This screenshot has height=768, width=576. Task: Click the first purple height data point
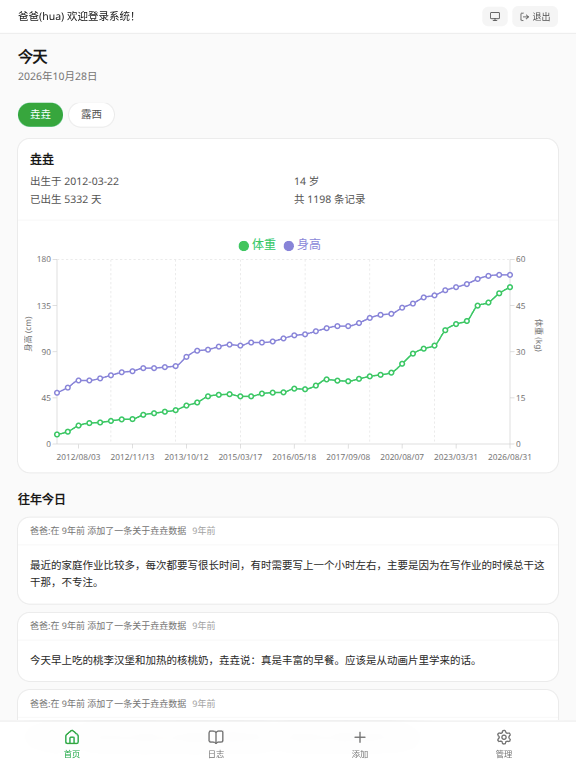click(57, 393)
